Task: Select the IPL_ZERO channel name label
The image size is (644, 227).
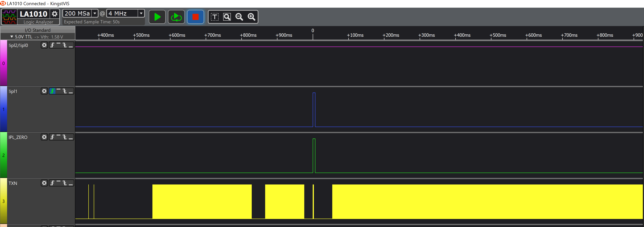Action: click(18, 137)
